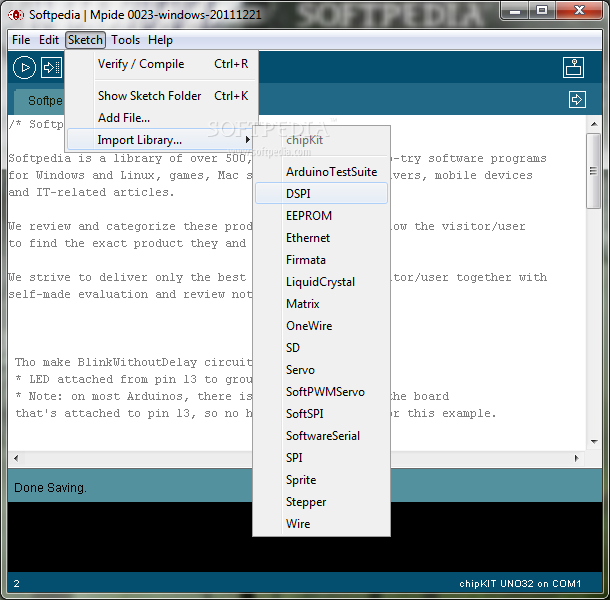Image resolution: width=610 pixels, height=600 pixels.
Task: Import the Sprite library
Action: (321, 480)
